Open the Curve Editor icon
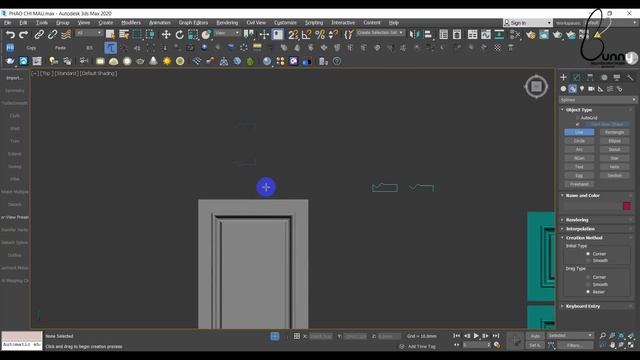 (x=486, y=35)
